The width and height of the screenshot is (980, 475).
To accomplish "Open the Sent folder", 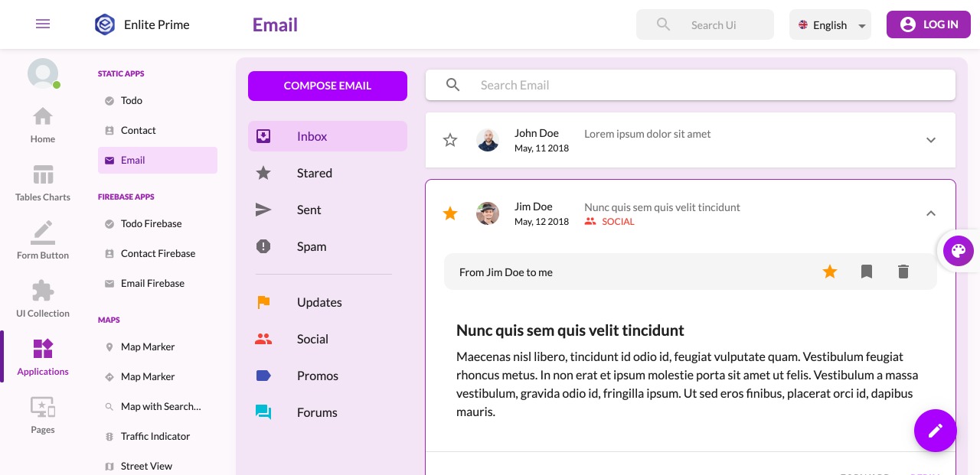I will pyautogui.click(x=328, y=210).
